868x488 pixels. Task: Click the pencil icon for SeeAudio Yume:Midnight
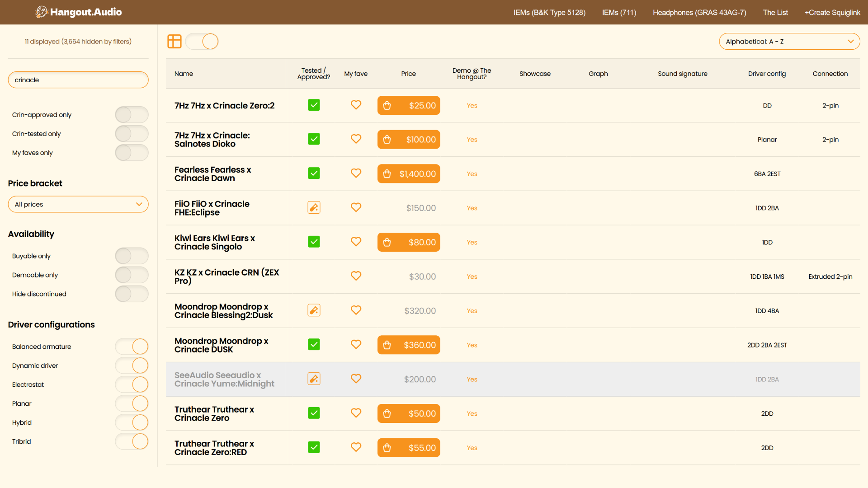click(314, 379)
